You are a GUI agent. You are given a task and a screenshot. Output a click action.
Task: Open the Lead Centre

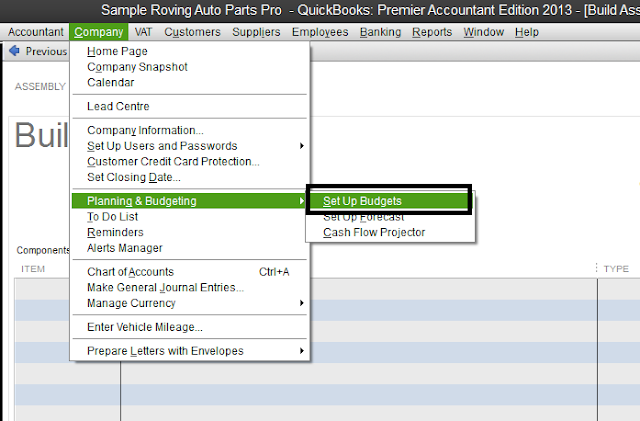(119, 106)
